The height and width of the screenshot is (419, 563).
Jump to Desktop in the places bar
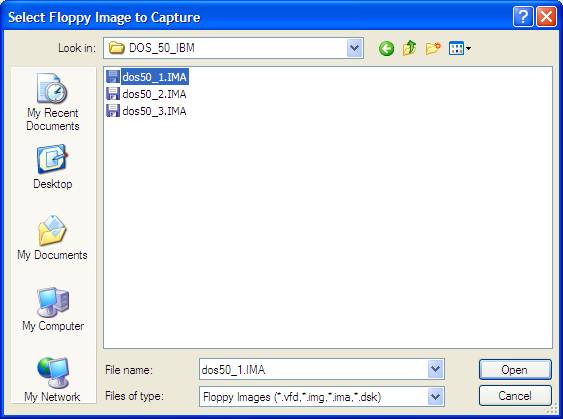click(x=53, y=167)
